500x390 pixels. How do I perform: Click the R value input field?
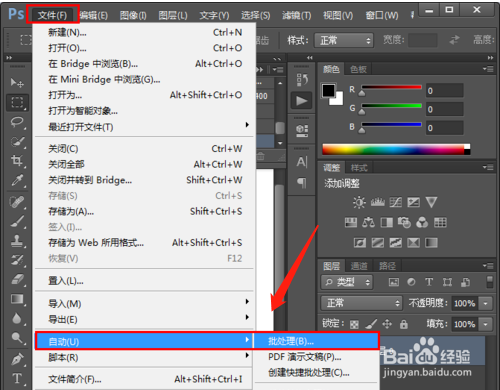445,90
